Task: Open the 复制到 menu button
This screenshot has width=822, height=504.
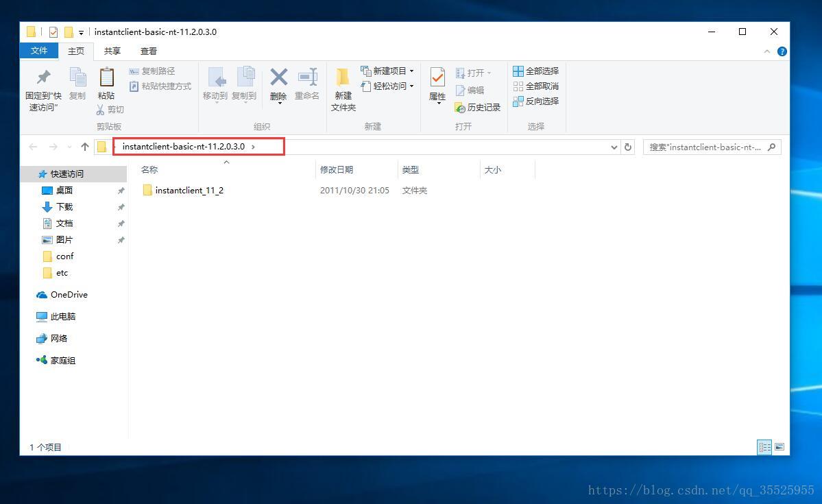Action: [244, 84]
